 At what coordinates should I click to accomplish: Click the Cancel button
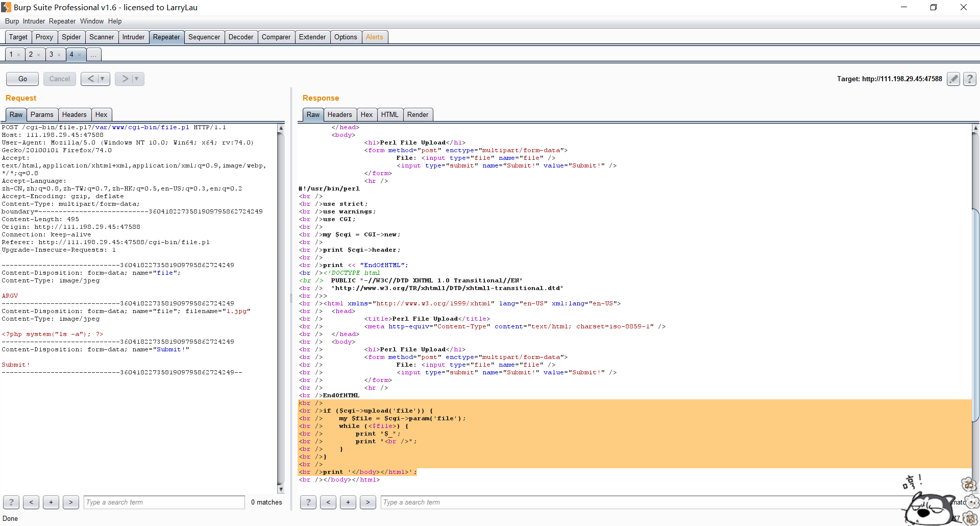point(60,79)
